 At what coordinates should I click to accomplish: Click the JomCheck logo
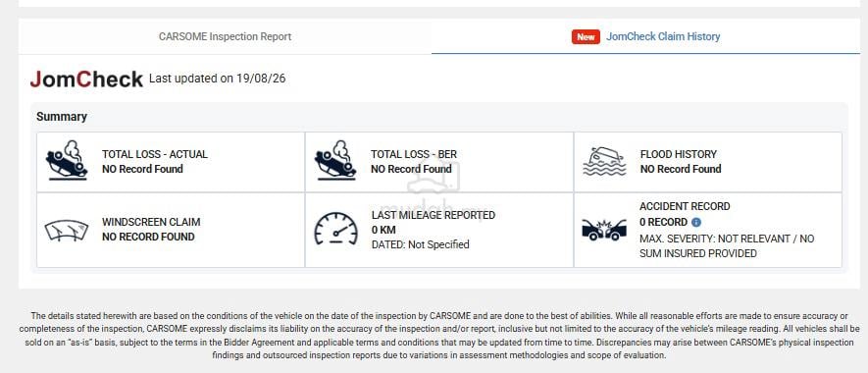click(86, 80)
